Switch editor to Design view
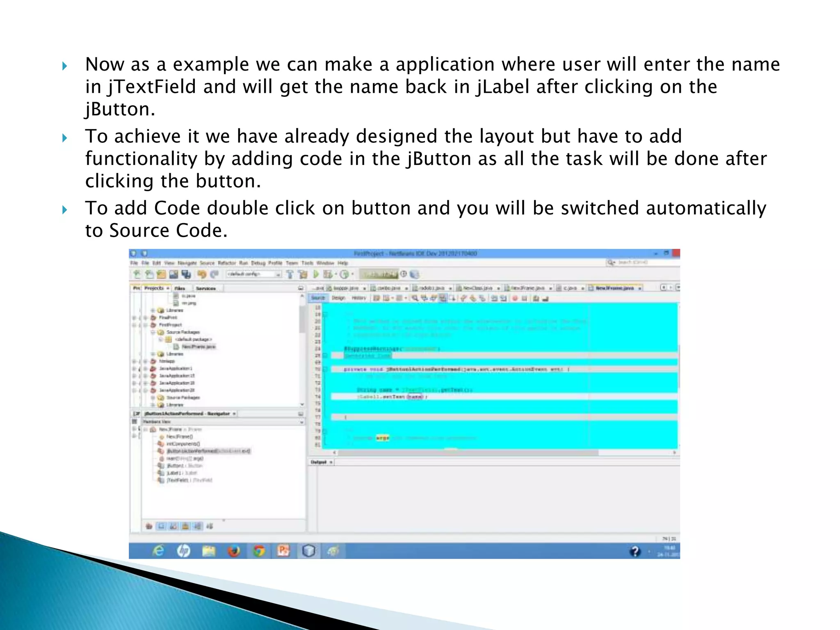This screenshot has width=840, height=630. (338, 298)
